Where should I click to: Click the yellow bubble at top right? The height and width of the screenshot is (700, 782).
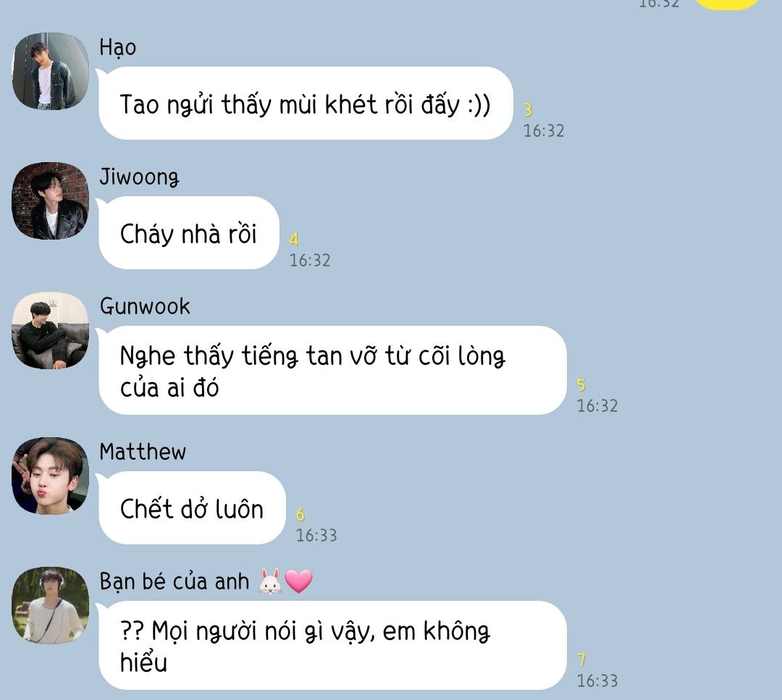click(x=727, y=4)
